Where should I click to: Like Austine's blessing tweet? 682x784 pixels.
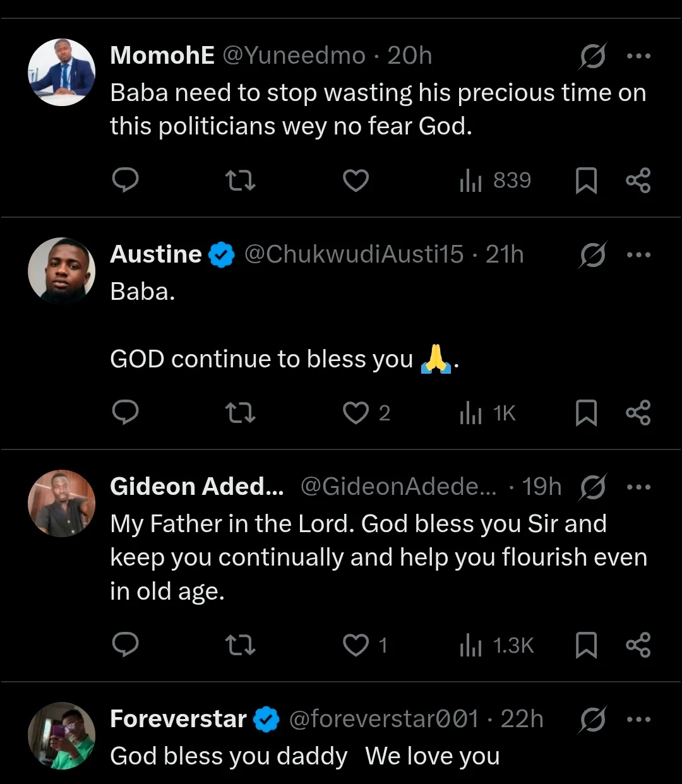click(x=356, y=413)
